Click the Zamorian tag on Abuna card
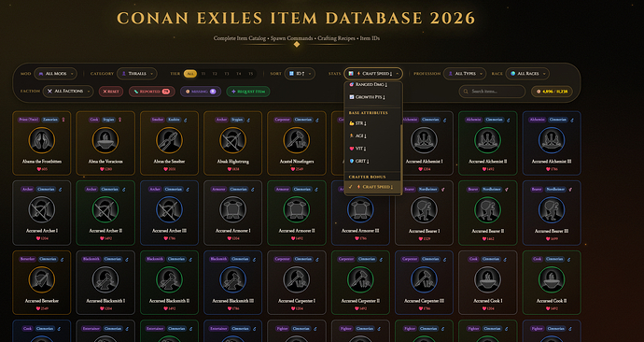The image size is (644, 342). click(x=50, y=120)
